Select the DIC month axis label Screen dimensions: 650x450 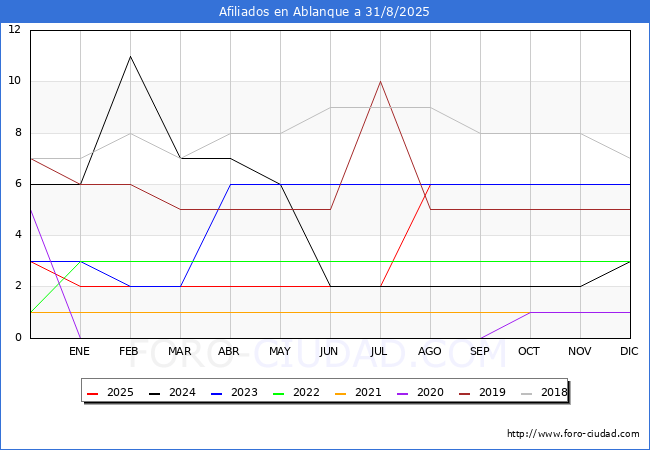click(629, 351)
